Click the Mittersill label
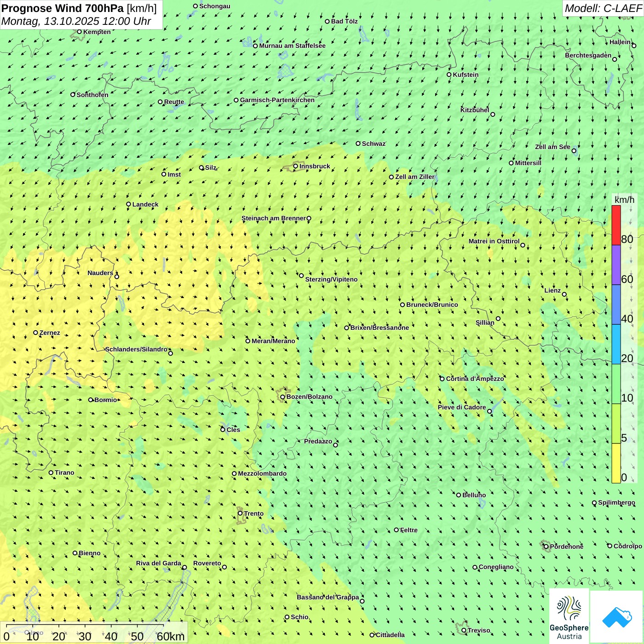 coord(529,163)
